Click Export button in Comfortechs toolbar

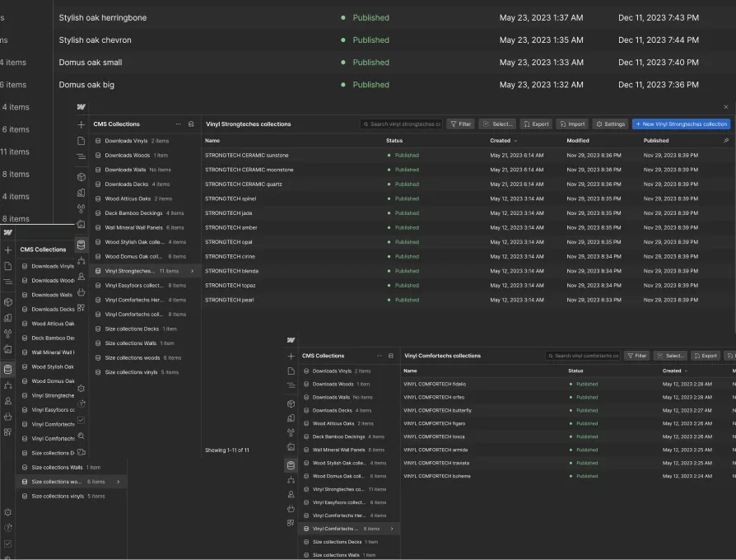tap(706, 356)
